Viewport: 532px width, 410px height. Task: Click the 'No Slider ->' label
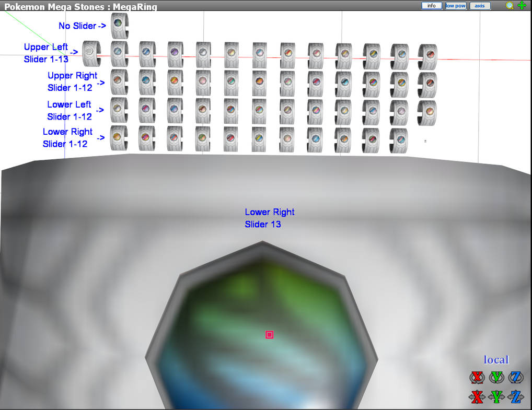coord(82,26)
